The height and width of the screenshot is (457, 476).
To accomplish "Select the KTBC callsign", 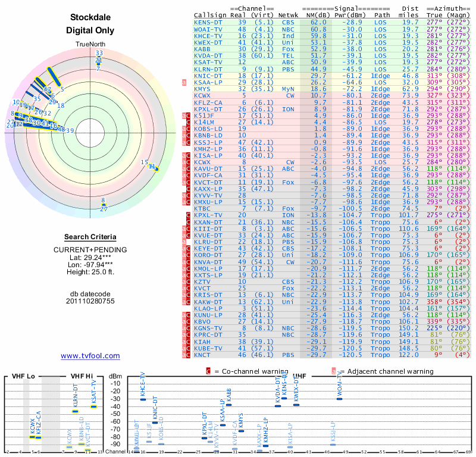I will click(x=202, y=209).
